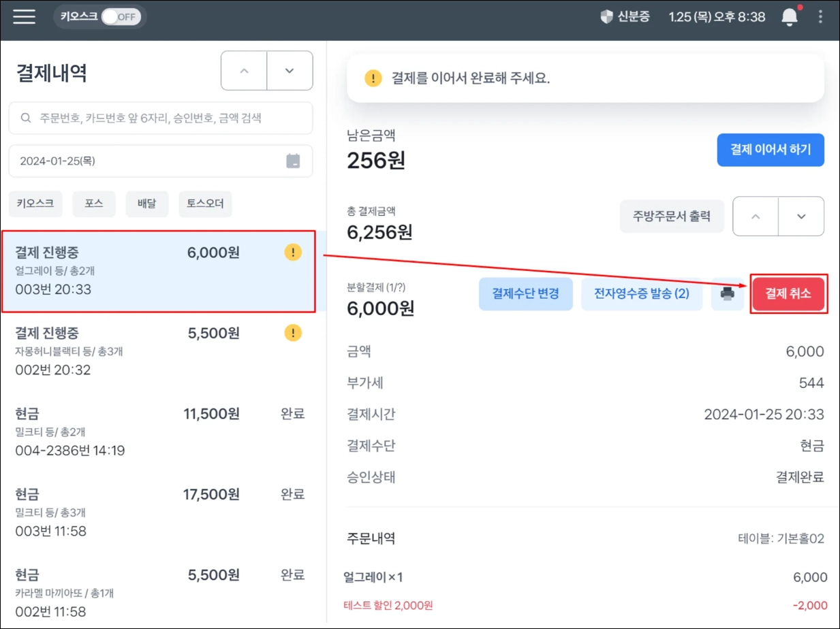Go to next payment with 결제내역 down chevron
Image resolution: width=840 pixels, height=629 pixels.
click(290, 71)
